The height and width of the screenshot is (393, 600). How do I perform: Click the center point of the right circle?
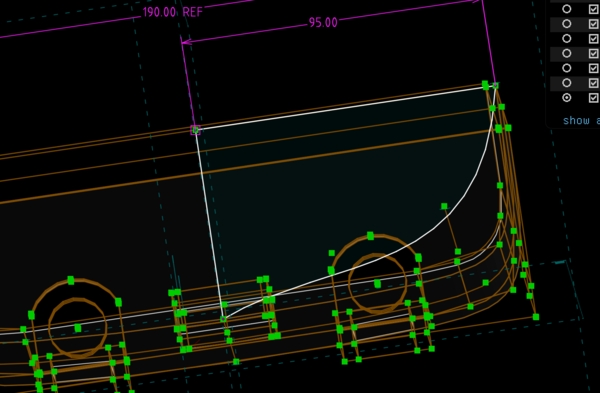[x=378, y=284]
